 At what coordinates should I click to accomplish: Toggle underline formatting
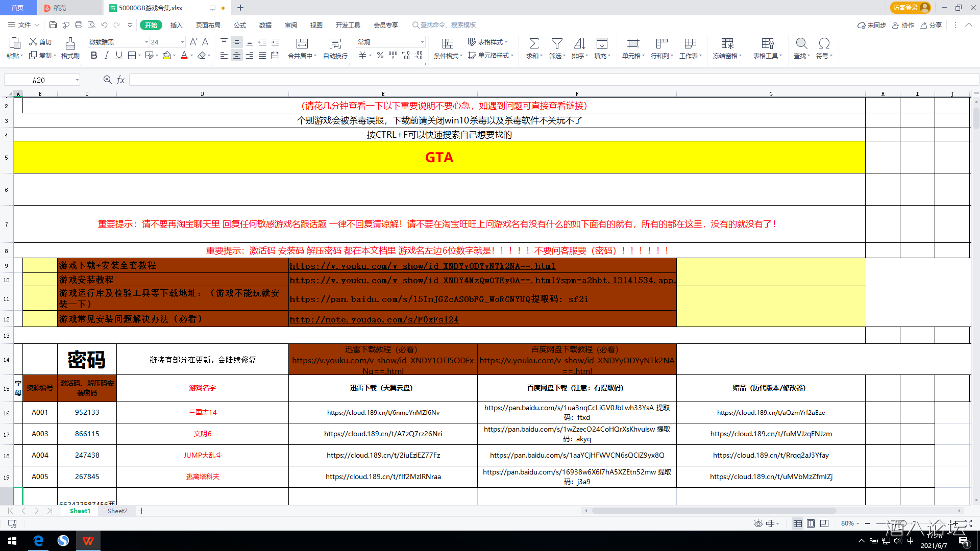(119, 56)
